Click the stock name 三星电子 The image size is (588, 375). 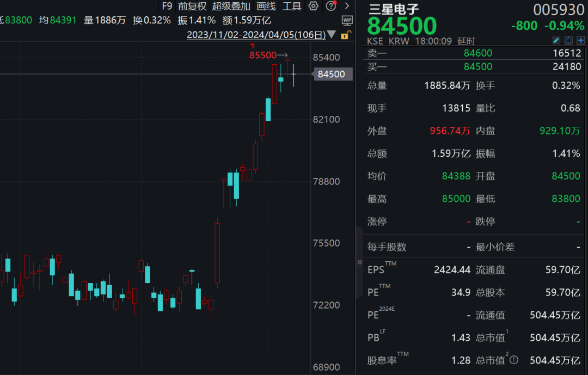click(394, 9)
